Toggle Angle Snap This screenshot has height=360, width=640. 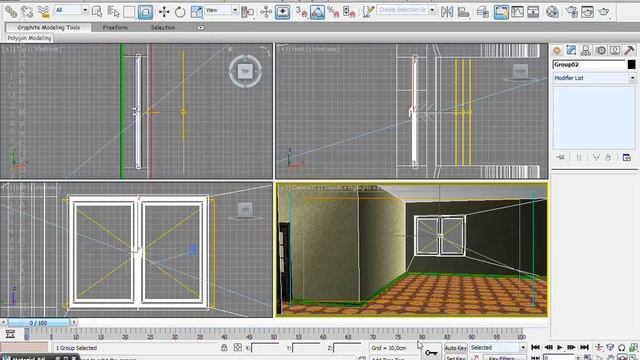(x=317, y=11)
